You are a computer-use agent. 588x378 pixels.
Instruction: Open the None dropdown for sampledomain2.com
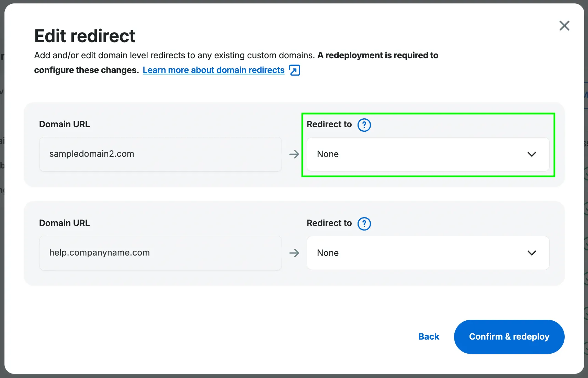click(428, 154)
